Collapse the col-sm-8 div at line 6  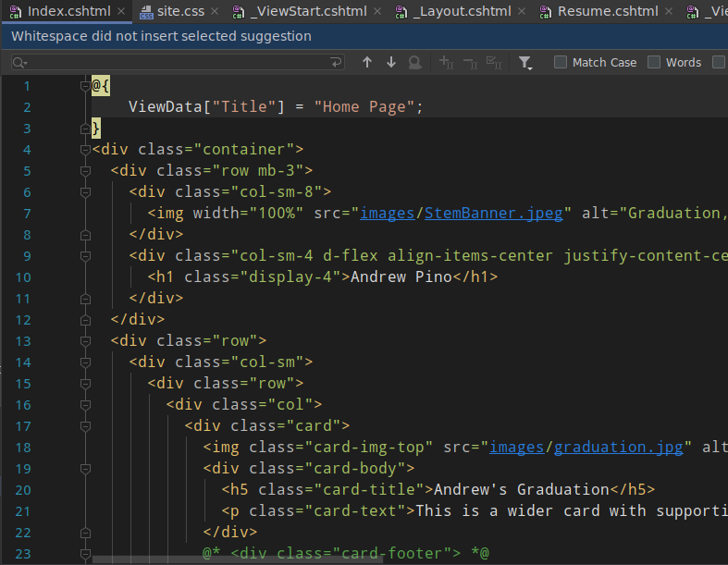85,191
